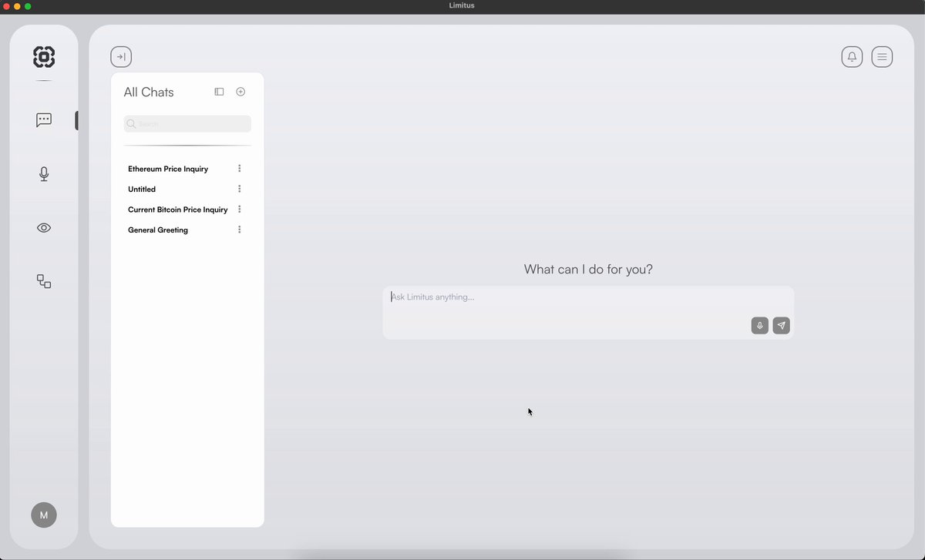Viewport: 925px width, 560px height.
Task: Focus the chats Search field
Action: pos(187,124)
